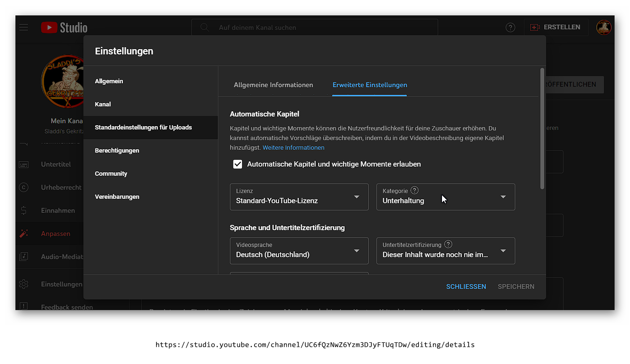The height and width of the screenshot is (364, 630).
Task: Open the hamburger navigation menu
Action: pyautogui.click(x=24, y=27)
